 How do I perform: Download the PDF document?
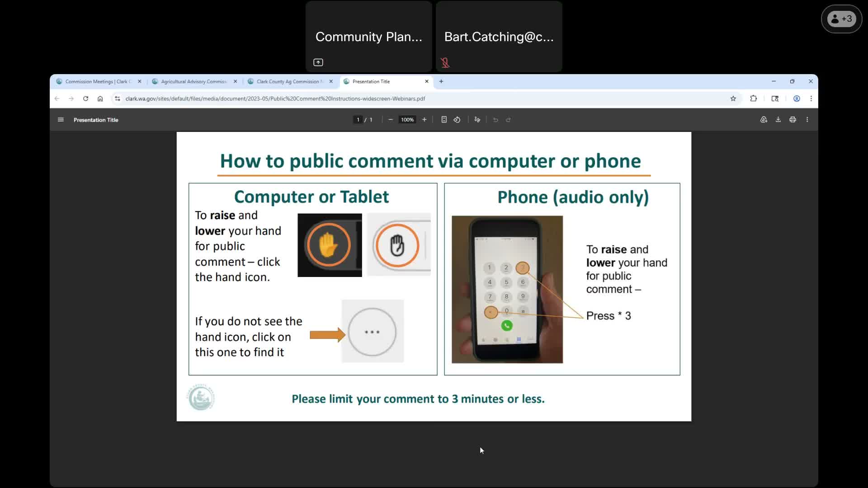pos(778,120)
